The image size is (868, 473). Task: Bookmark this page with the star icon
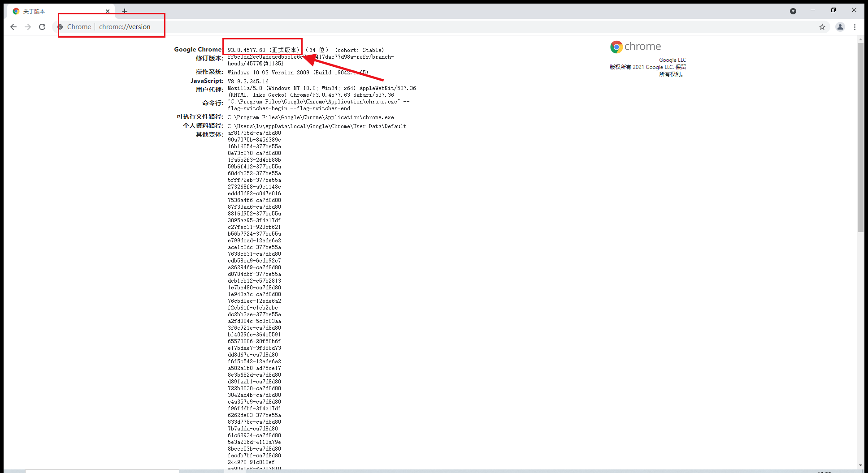822,27
